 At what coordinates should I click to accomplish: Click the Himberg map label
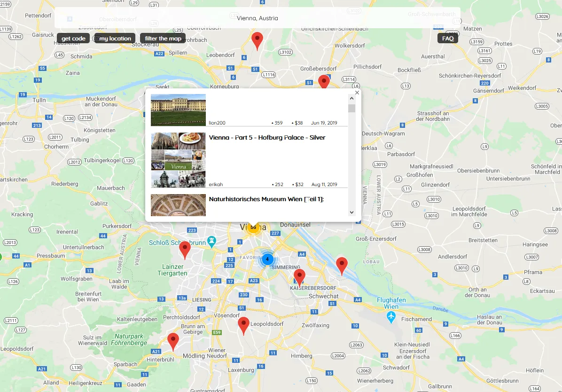coord(301,356)
